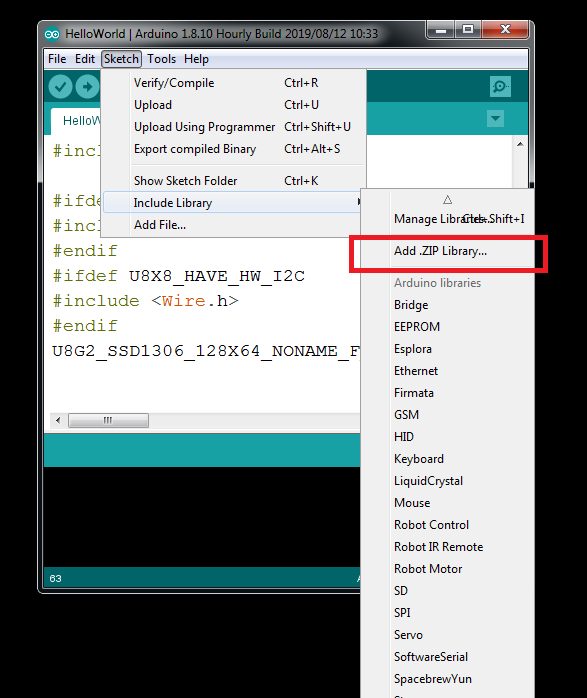The height and width of the screenshot is (698, 587).
Task: Open the Help menu
Action: [x=196, y=59]
